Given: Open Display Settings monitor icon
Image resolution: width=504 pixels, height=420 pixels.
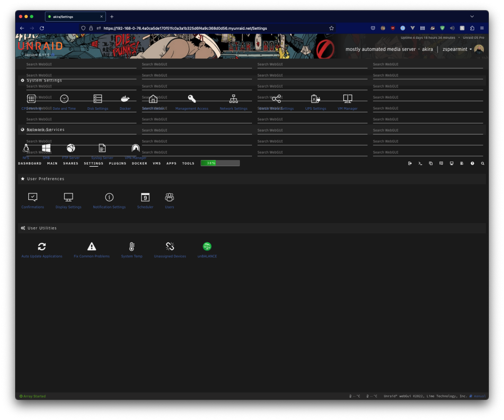Looking at the screenshot, I should point(69,197).
